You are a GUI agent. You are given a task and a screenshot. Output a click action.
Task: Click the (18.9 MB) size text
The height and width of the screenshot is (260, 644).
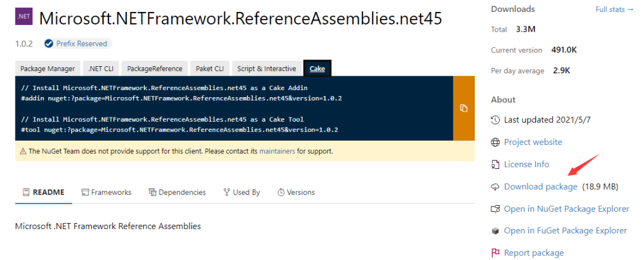[x=600, y=187]
